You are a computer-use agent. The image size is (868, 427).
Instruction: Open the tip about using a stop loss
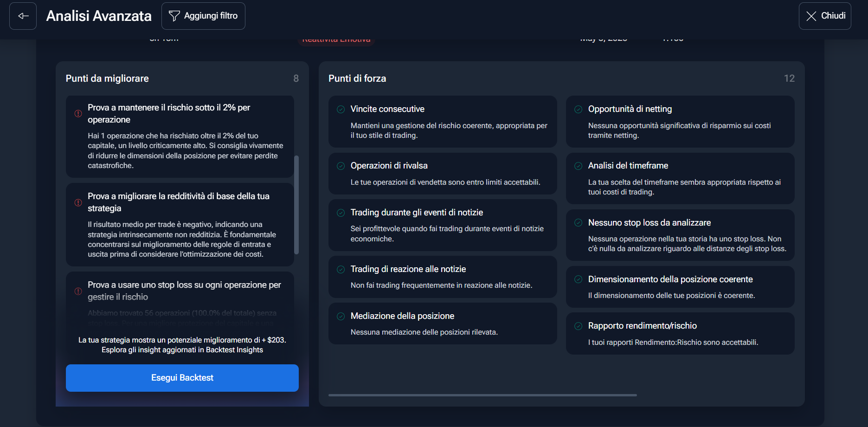pos(180,299)
